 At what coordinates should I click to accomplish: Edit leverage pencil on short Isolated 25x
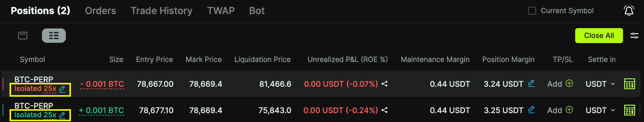point(62,89)
